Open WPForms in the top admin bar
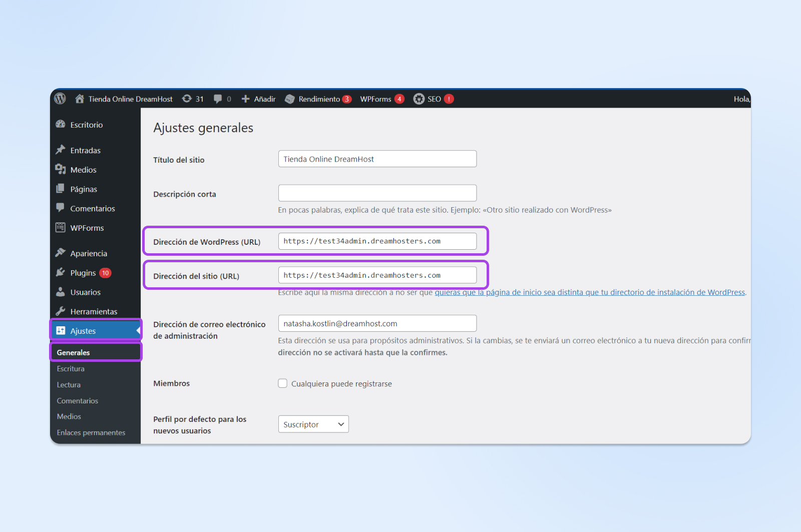The image size is (801, 532). (375, 99)
